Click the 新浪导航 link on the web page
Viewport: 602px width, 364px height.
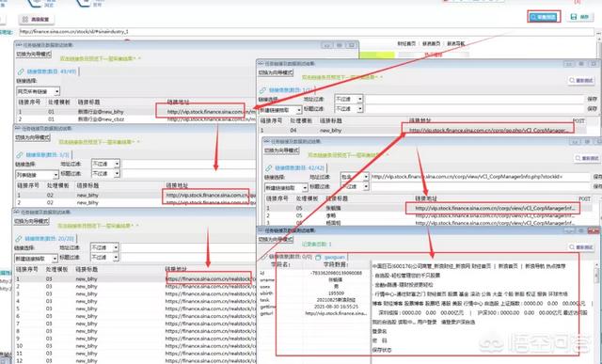455,44
